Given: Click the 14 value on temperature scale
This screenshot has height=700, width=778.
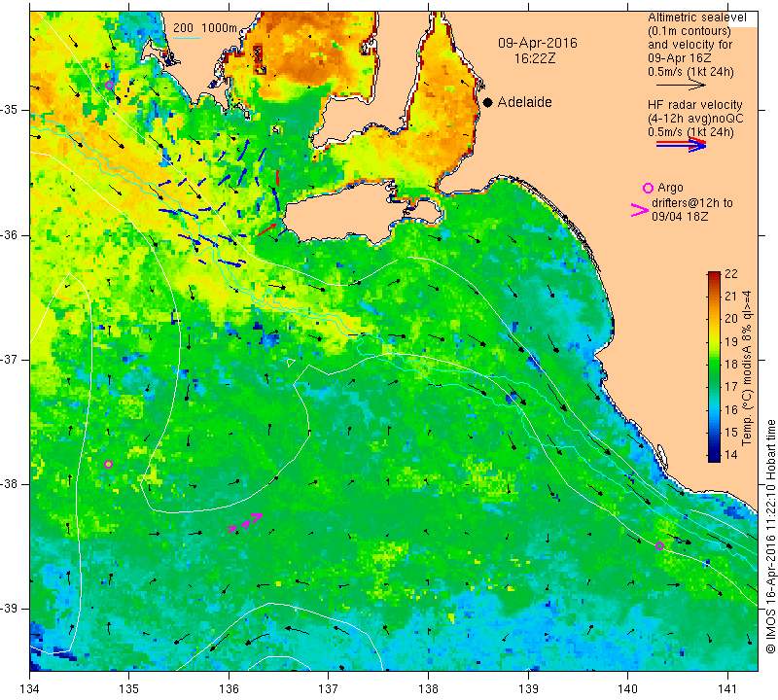Looking at the screenshot, I should point(731,454).
